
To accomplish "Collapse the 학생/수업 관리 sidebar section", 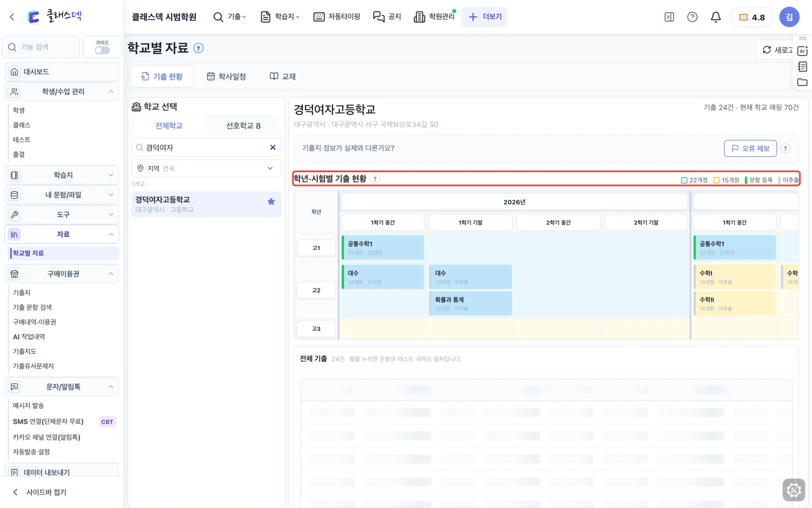I will tap(62, 91).
